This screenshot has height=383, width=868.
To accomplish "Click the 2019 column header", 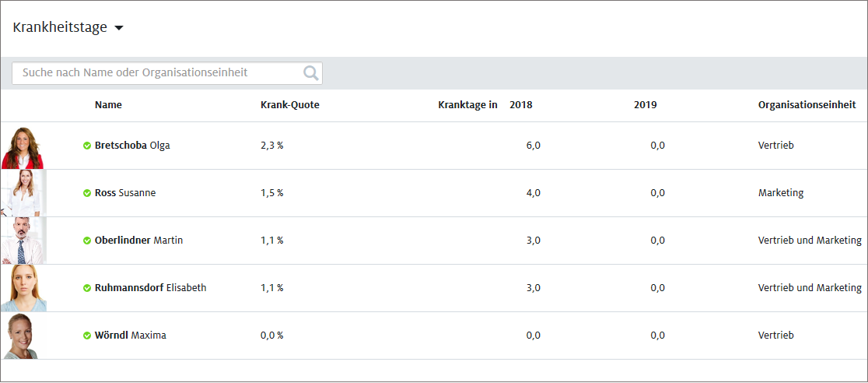I will point(645,105).
